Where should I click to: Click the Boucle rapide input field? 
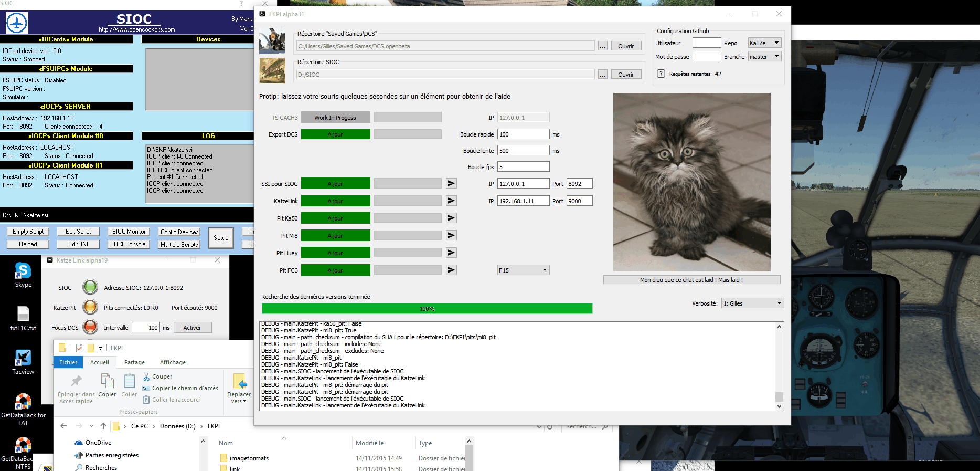[x=523, y=134]
